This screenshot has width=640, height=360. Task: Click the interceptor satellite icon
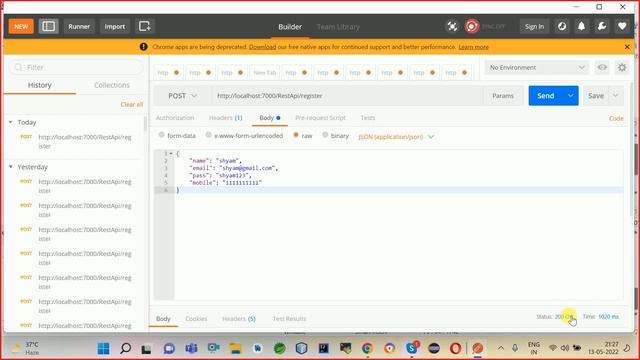pyautogui.click(x=452, y=27)
